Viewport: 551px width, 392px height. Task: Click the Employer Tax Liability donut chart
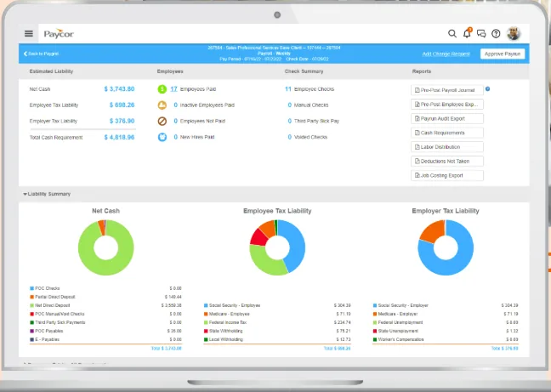pos(446,247)
